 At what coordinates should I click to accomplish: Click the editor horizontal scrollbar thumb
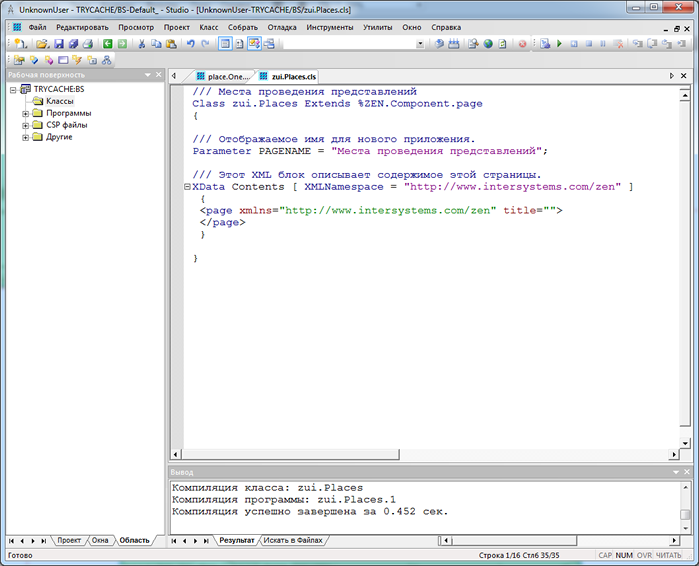tap(290, 455)
